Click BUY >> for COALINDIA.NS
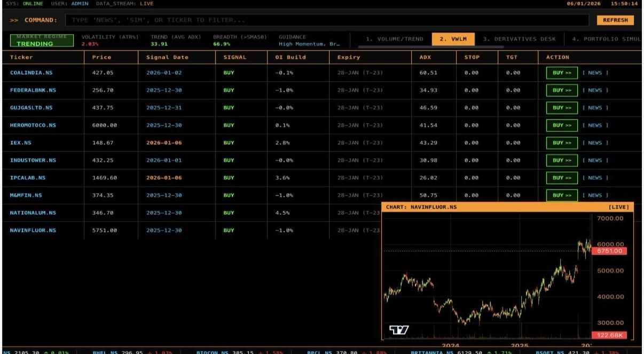 tap(562, 72)
